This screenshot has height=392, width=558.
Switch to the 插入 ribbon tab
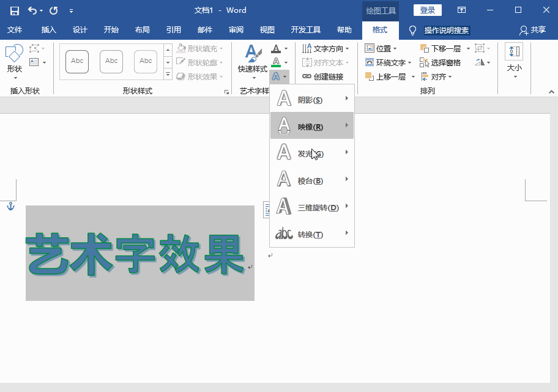pyautogui.click(x=48, y=29)
